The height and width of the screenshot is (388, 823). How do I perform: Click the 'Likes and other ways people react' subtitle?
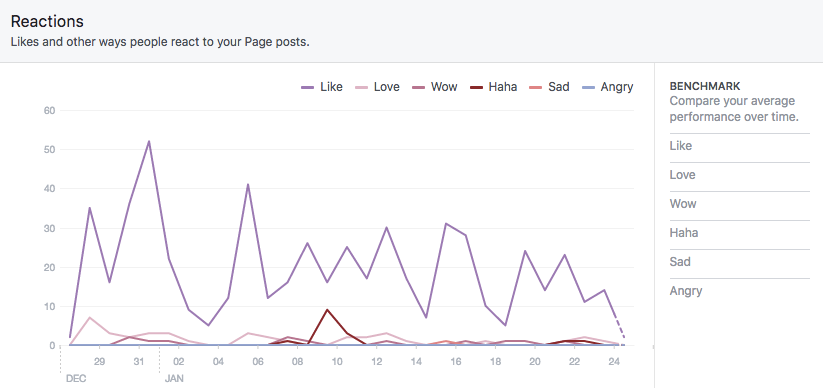tap(160, 42)
